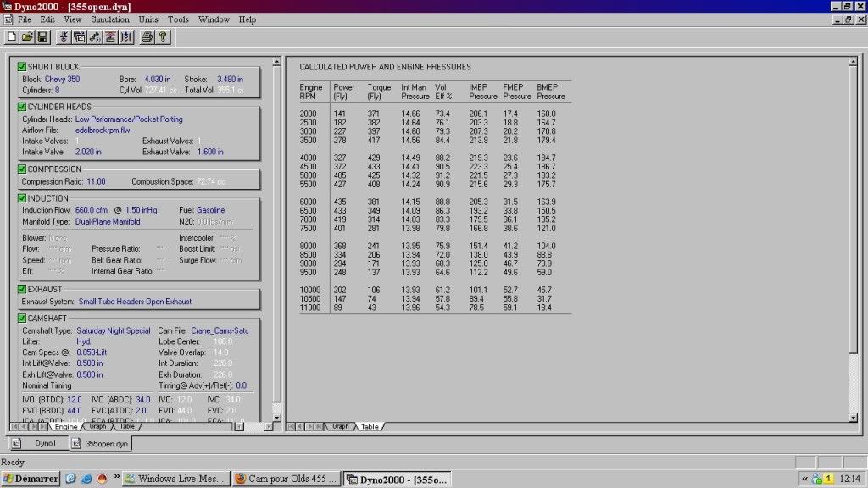Open the Edit menu
The image size is (868, 488).
(x=47, y=19)
